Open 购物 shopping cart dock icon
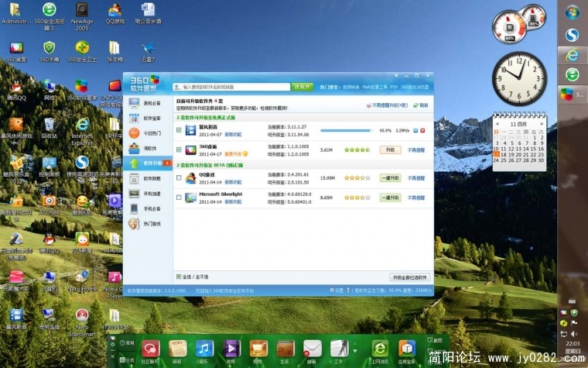The height and width of the screenshot is (368, 588). click(x=258, y=353)
